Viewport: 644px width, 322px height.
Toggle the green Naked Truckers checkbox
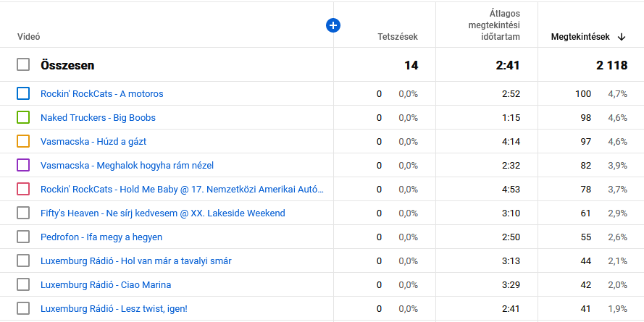(x=23, y=117)
